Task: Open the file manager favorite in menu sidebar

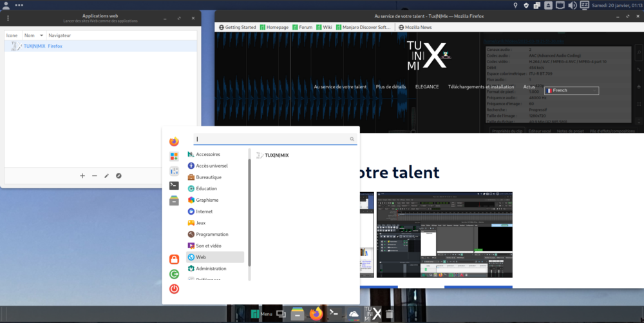Action: [174, 201]
